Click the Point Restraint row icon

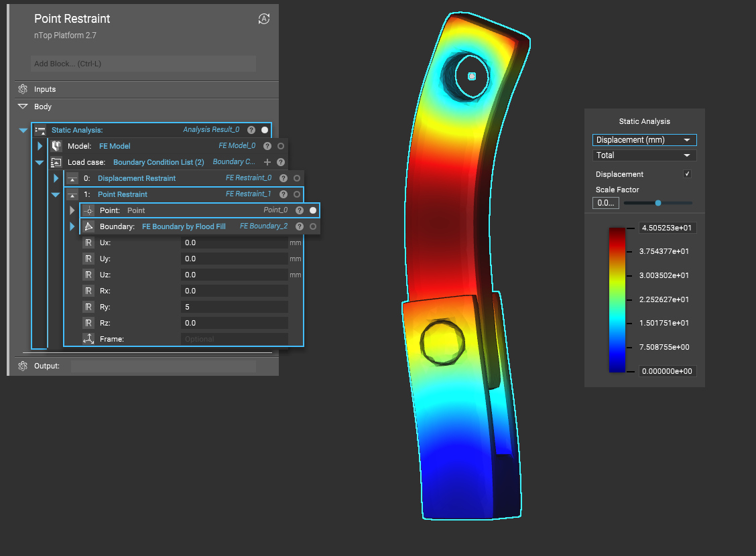click(72, 195)
